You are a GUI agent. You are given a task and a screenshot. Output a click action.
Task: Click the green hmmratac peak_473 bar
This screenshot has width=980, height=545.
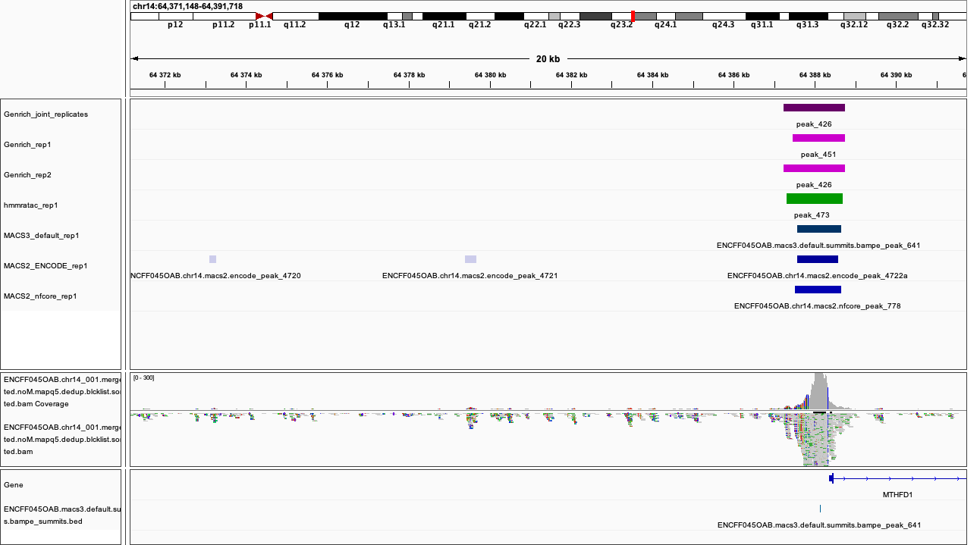coord(815,199)
